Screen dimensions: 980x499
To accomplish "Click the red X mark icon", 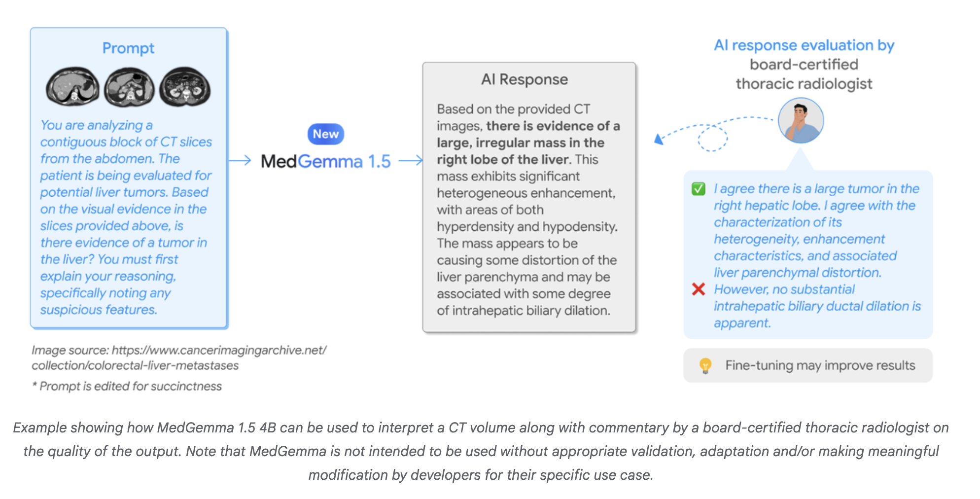I will [x=699, y=289].
